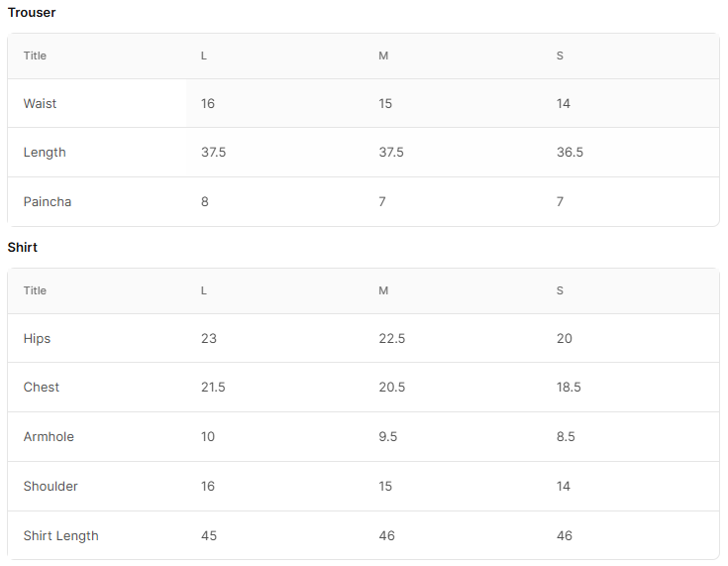
Task: Select the Trouser Length row label
Action: coord(45,153)
